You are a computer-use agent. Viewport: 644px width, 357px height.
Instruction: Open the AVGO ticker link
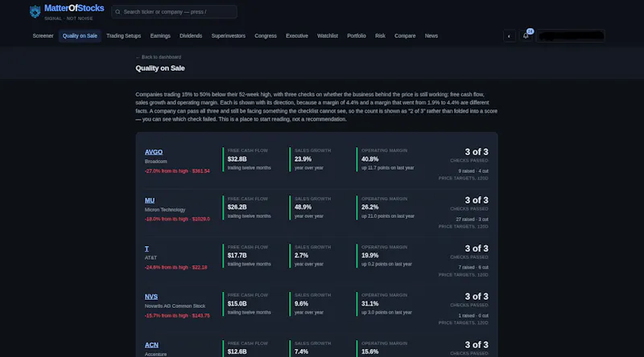tap(154, 152)
